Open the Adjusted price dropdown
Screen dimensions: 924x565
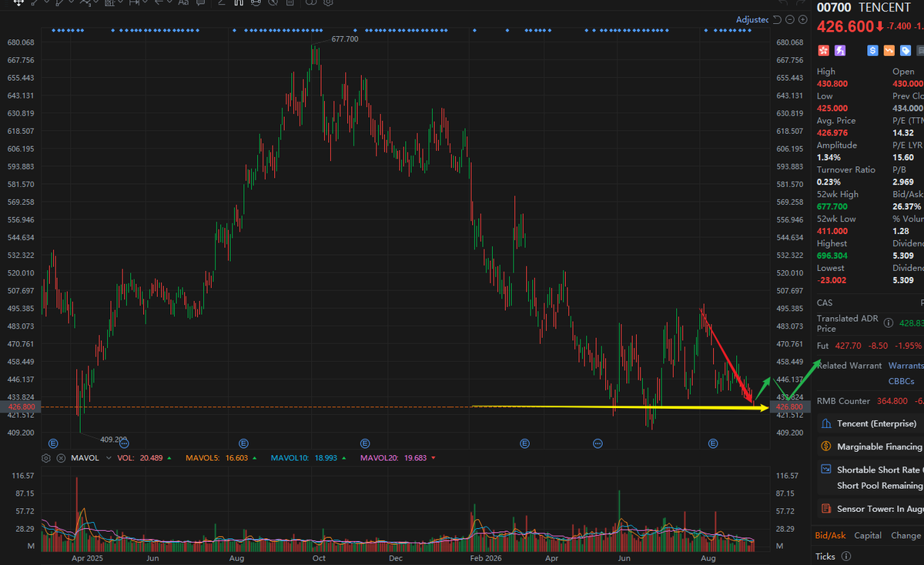(x=752, y=19)
